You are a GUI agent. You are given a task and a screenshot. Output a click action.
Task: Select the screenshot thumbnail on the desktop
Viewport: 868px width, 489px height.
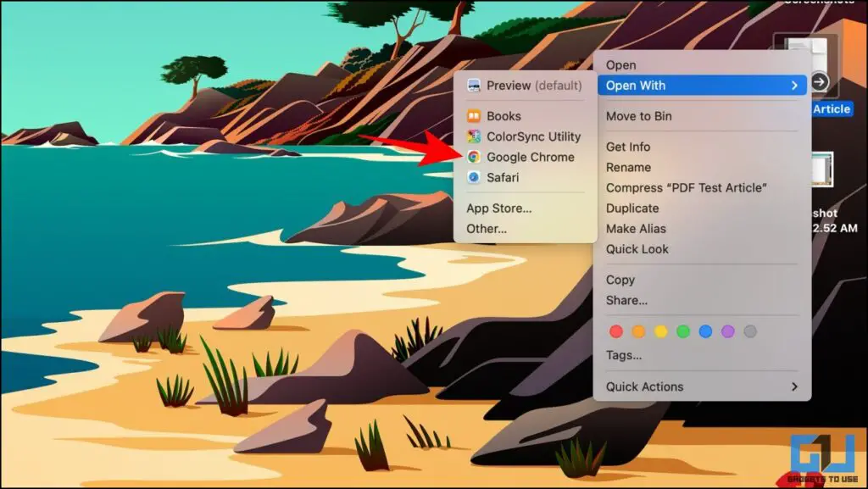[822, 169]
